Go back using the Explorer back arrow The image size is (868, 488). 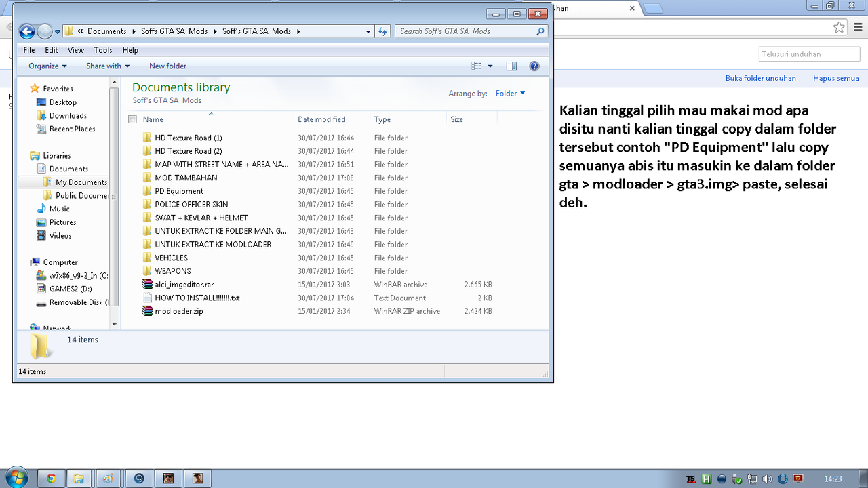(x=26, y=31)
